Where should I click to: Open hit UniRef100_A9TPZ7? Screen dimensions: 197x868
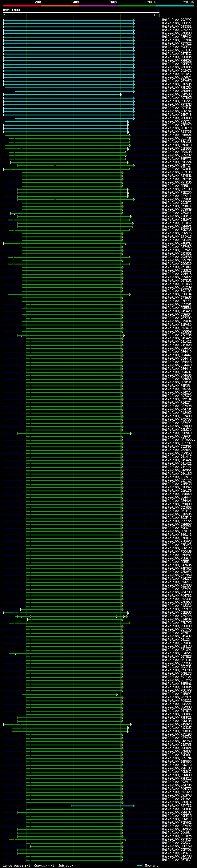pos(176,839)
